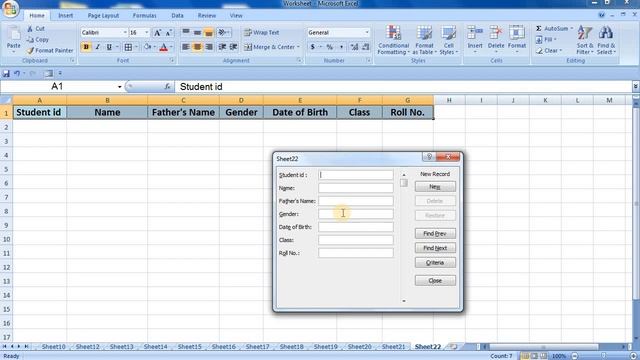This screenshot has width=640, height=360.
Task: Toggle Bottom Align
Action: (209, 32)
